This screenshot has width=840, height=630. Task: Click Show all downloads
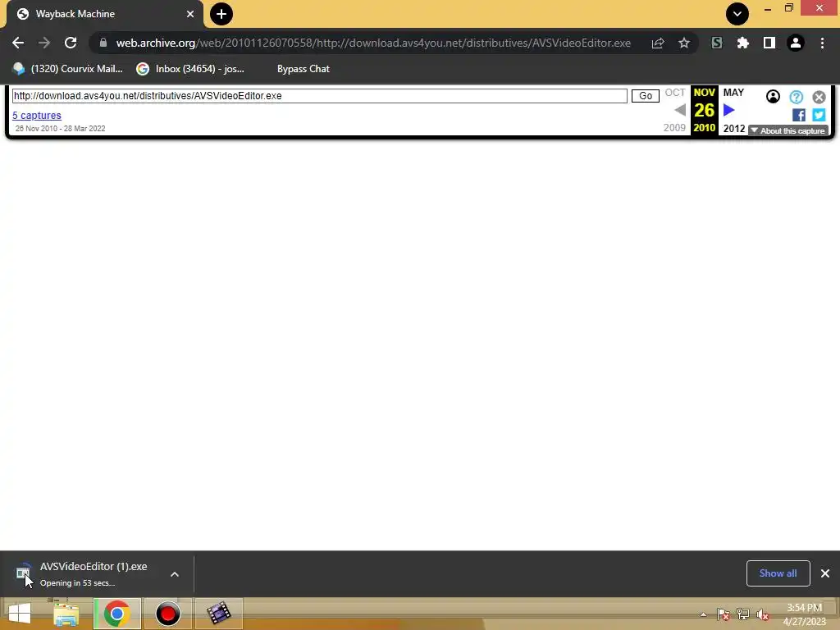click(778, 573)
